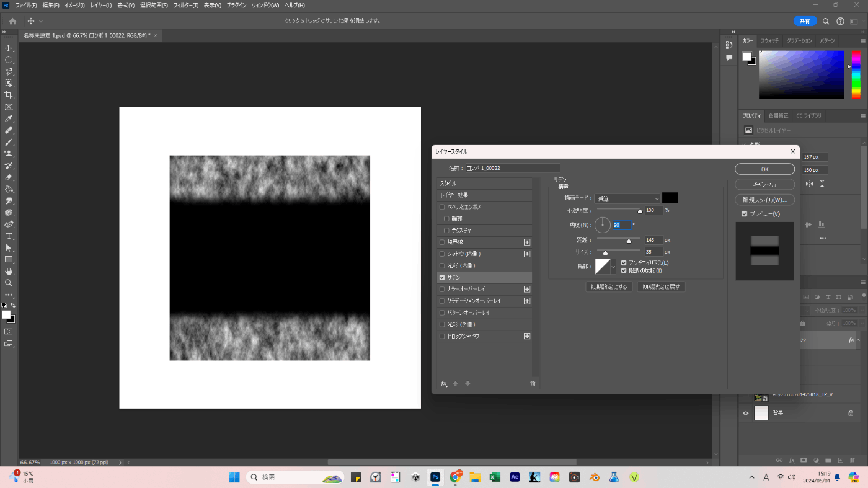Select the Eyedropper tool
This screenshot has height=488, width=868.
point(9,118)
